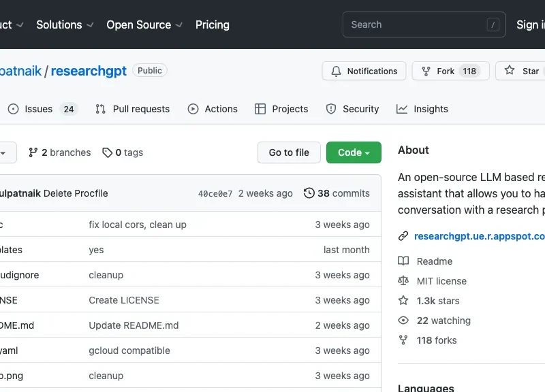Click the pull request icon

(x=100, y=109)
